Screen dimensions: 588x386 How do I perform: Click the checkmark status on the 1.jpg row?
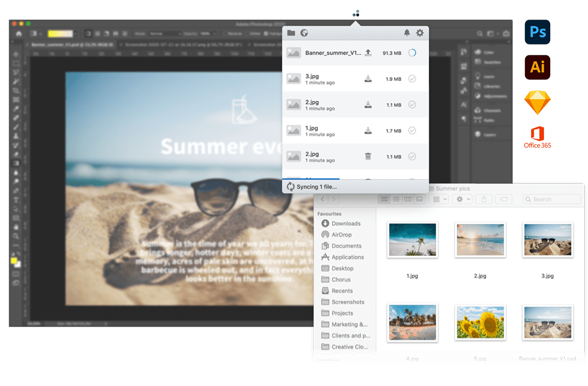pos(412,130)
